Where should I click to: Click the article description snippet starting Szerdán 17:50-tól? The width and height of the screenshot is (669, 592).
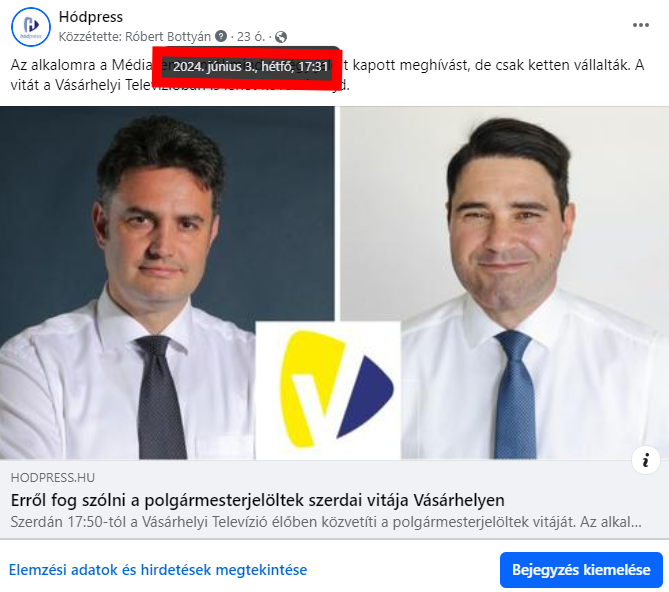coord(326,522)
